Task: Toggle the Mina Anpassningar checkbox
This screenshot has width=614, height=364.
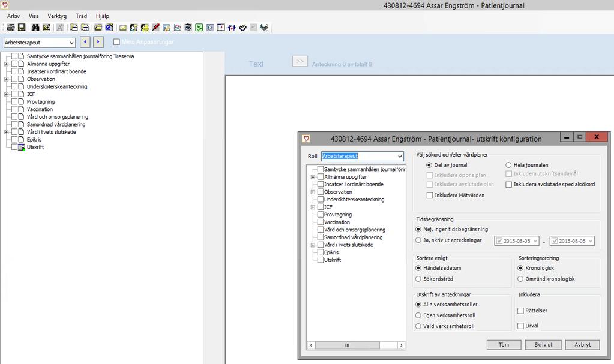Action: (116, 42)
